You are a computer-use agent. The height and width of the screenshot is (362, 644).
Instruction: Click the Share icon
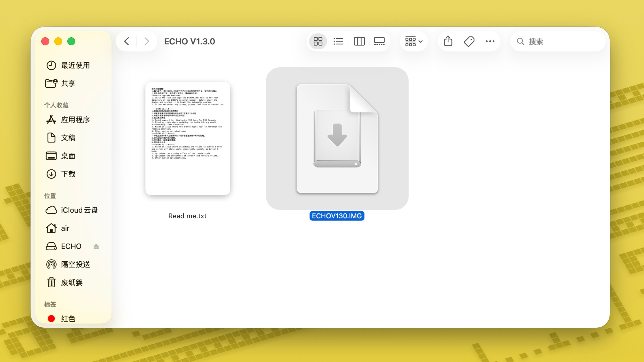tap(448, 41)
